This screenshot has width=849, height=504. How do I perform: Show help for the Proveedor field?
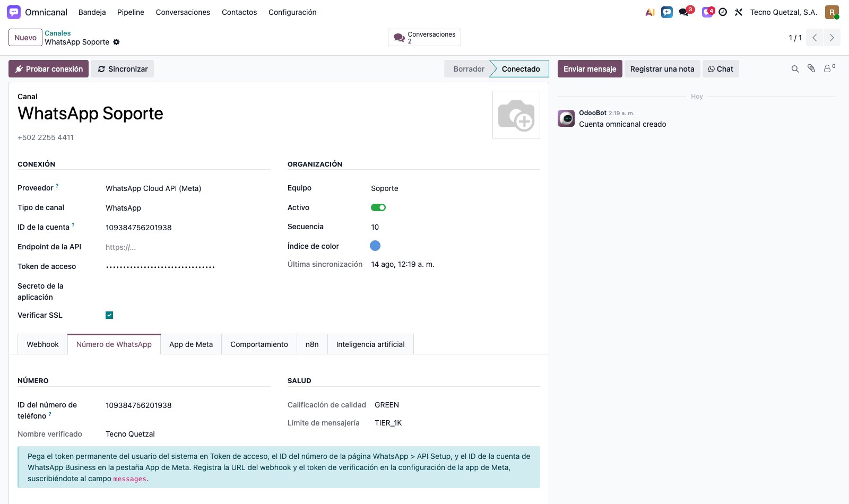click(57, 186)
